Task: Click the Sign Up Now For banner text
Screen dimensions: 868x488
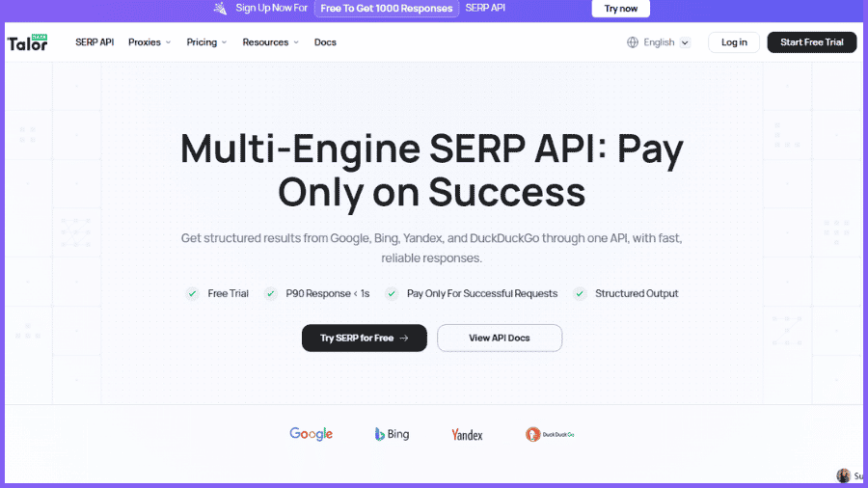Action: click(271, 9)
